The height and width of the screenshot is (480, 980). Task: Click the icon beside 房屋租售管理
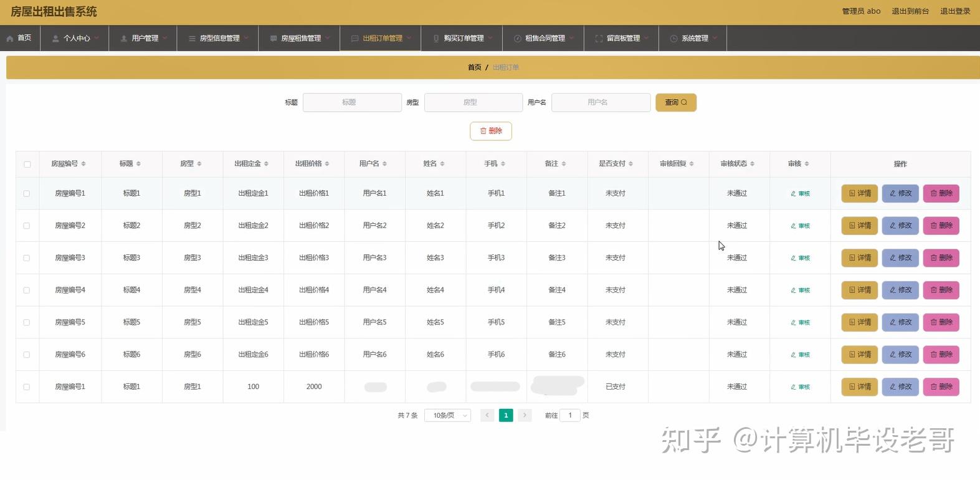[274, 38]
